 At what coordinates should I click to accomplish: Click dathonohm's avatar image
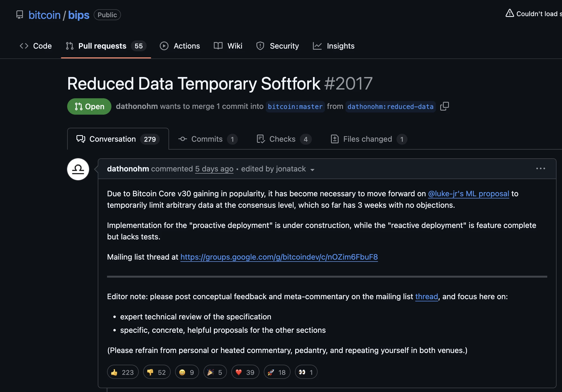78,169
